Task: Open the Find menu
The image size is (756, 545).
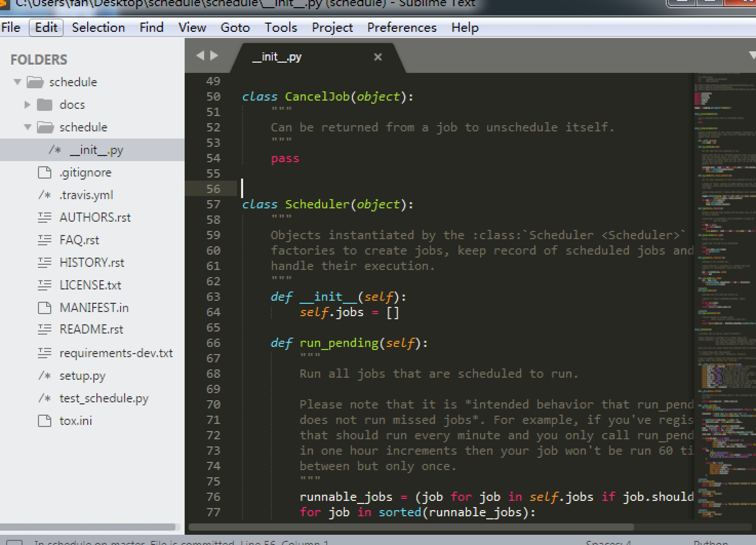Action: tap(151, 27)
